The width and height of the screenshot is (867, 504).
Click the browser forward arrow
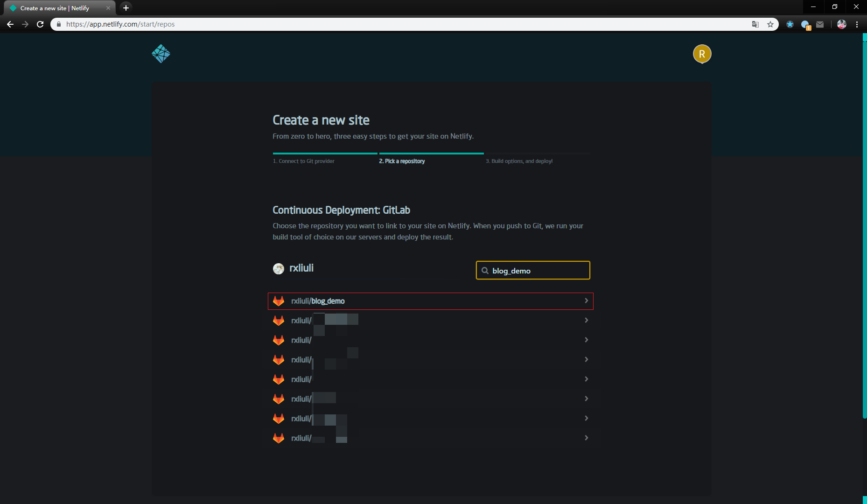(x=25, y=24)
